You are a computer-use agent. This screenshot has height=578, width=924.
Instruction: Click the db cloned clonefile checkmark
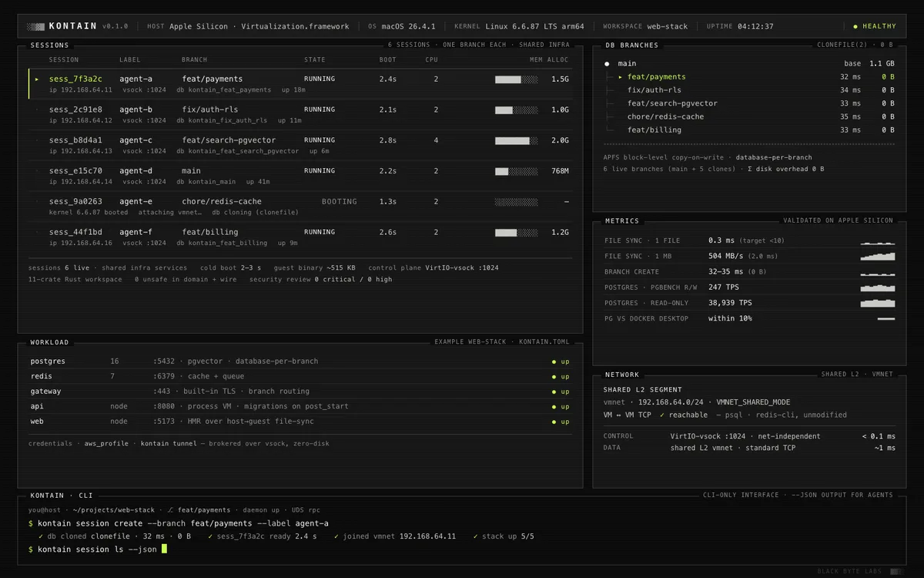click(41, 536)
